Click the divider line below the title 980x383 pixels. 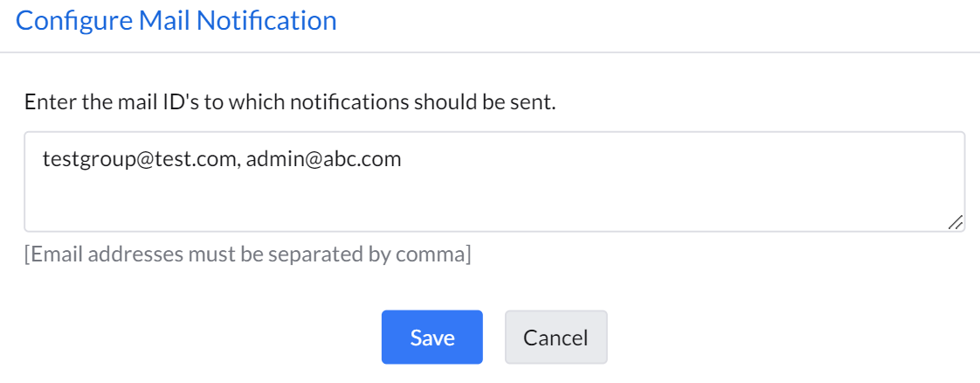tap(490, 52)
